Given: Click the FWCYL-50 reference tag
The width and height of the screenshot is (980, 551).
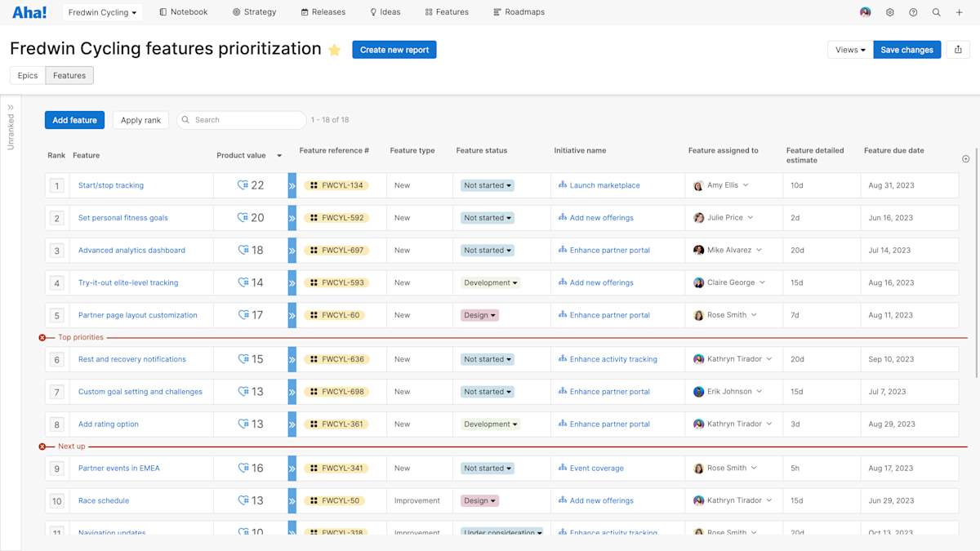Looking at the screenshot, I should click(334, 501).
